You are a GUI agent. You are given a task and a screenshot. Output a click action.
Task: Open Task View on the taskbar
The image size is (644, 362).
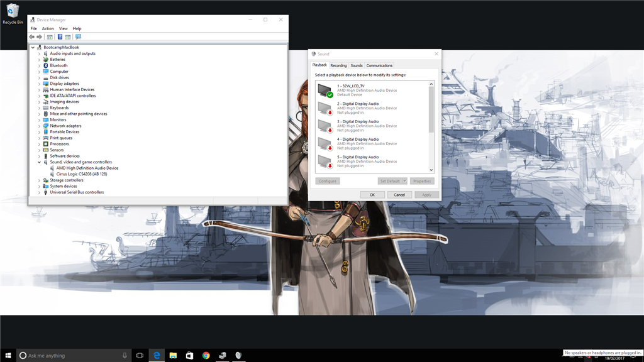(140, 356)
